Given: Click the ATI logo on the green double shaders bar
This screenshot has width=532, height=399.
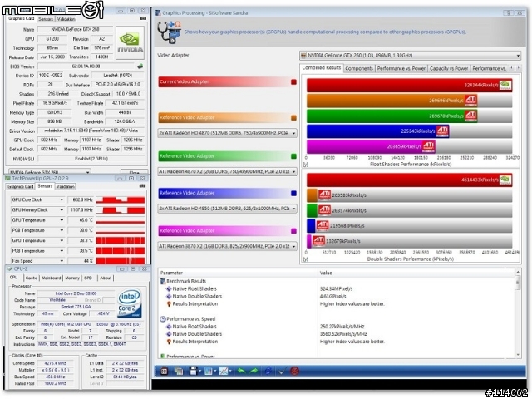Looking at the screenshot, I should (x=324, y=210).
